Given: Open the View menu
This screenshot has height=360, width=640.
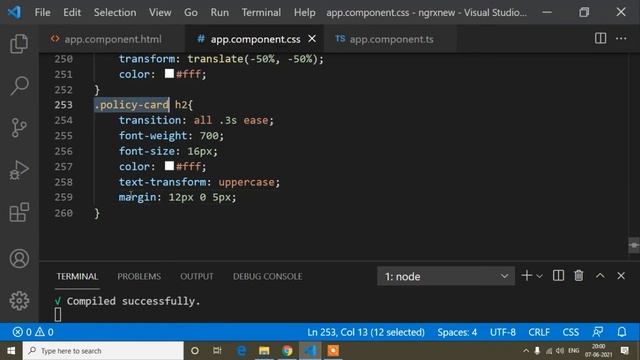Looking at the screenshot, I should click(x=160, y=12).
